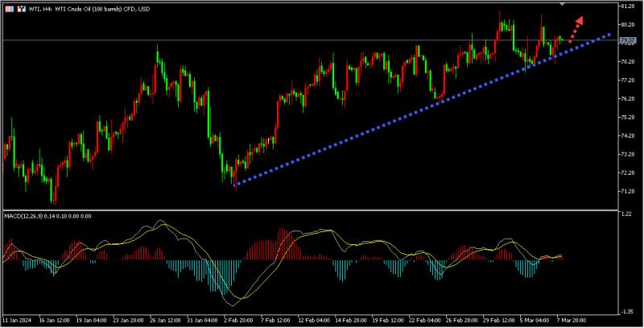This screenshot has height=328, width=644.
Task: Click the 71.20 price scale label
Action: [627, 191]
